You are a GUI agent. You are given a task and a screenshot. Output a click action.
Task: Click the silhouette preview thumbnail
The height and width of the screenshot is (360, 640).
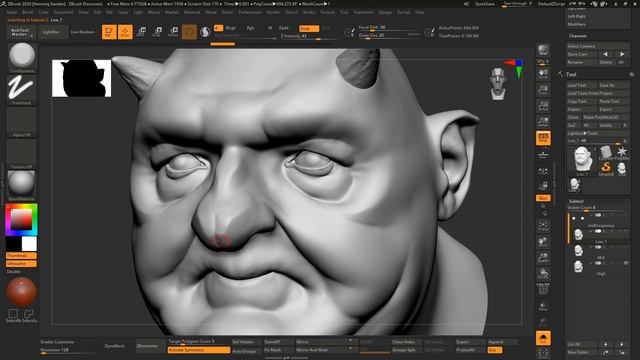coord(82,78)
